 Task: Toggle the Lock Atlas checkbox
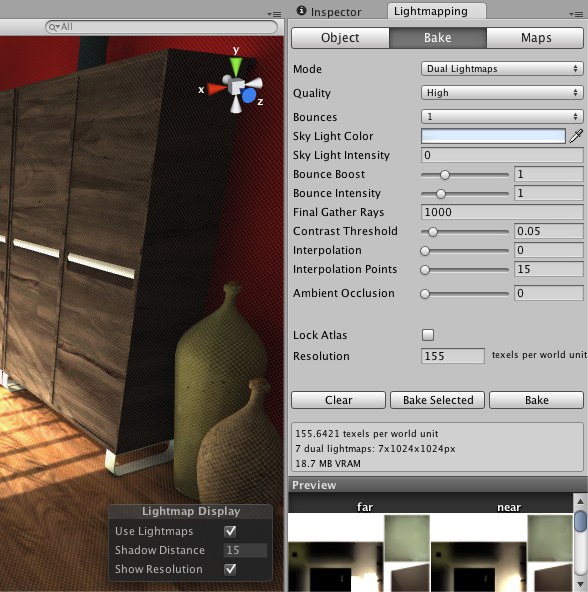tap(428, 335)
